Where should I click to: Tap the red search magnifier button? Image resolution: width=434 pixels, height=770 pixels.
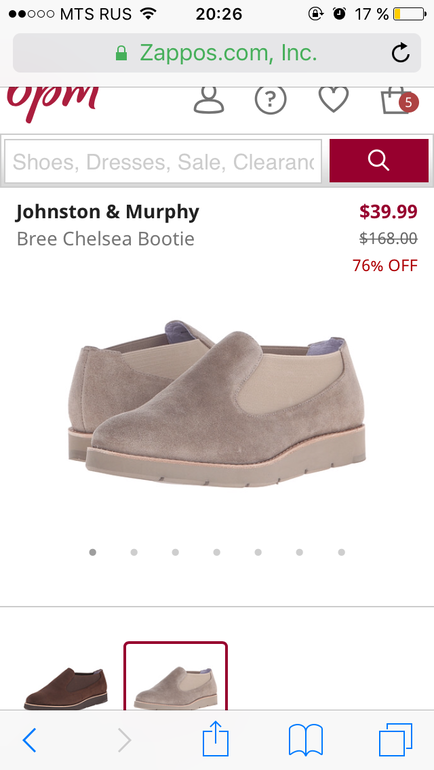click(379, 161)
